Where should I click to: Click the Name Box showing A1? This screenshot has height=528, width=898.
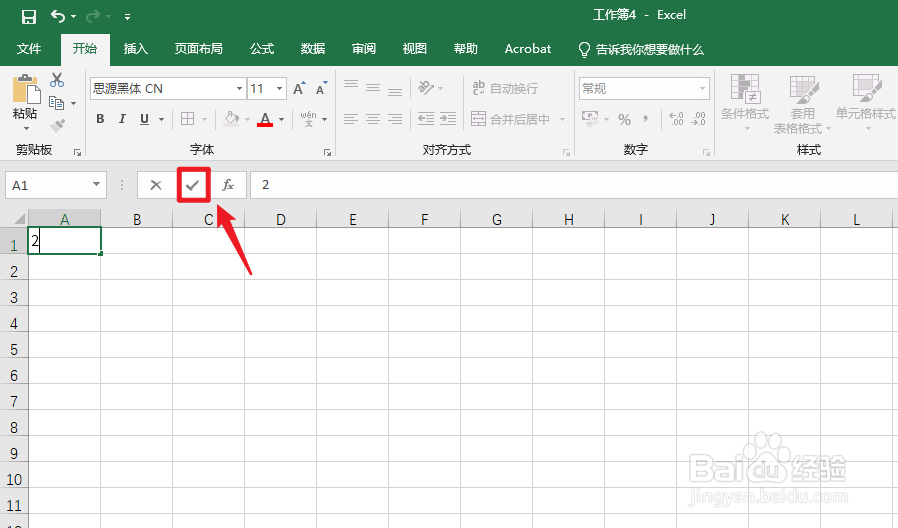coord(56,185)
